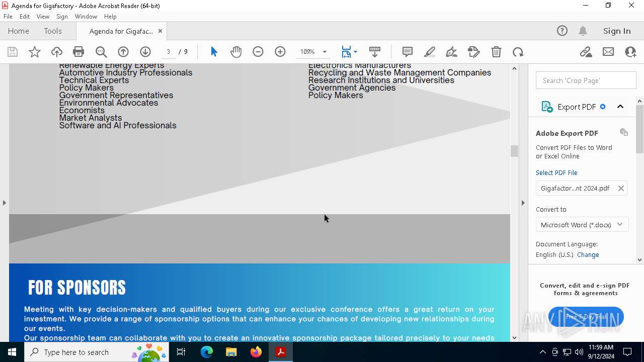644x362 pixels.
Task: Click the Save file icon
Action: pos(13,52)
